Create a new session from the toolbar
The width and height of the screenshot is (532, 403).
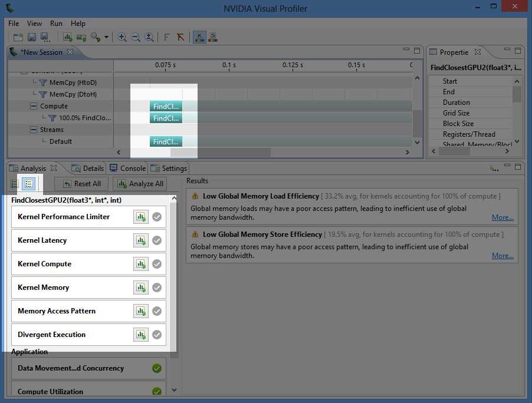tap(18, 37)
